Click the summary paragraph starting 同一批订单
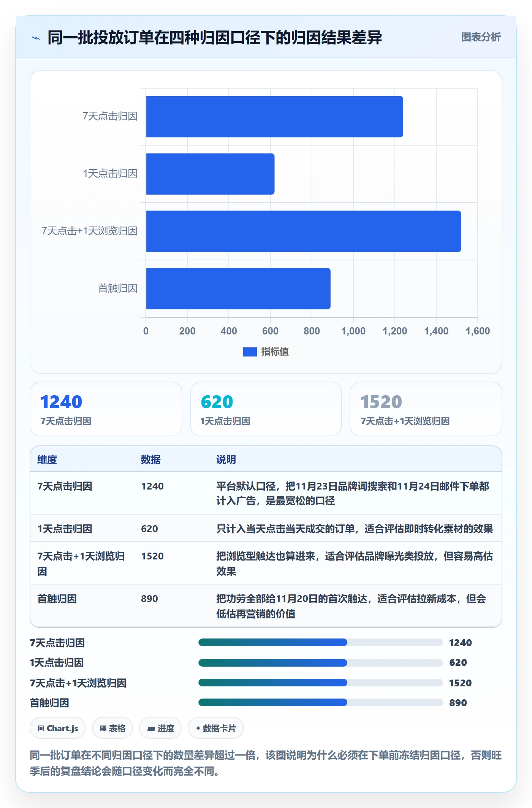Screen dimensions: 532x808 coord(266,763)
